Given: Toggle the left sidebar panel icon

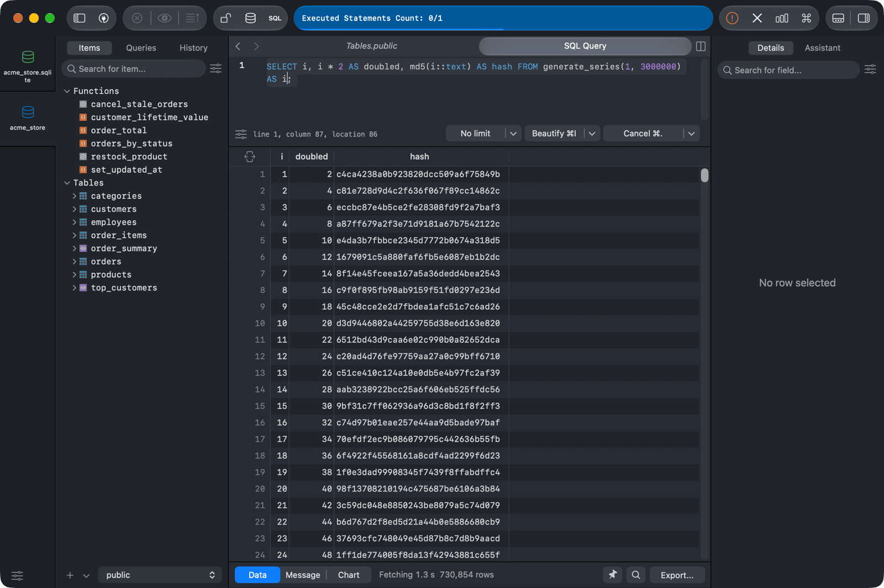Looking at the screenshot, I should click(80, 18).
